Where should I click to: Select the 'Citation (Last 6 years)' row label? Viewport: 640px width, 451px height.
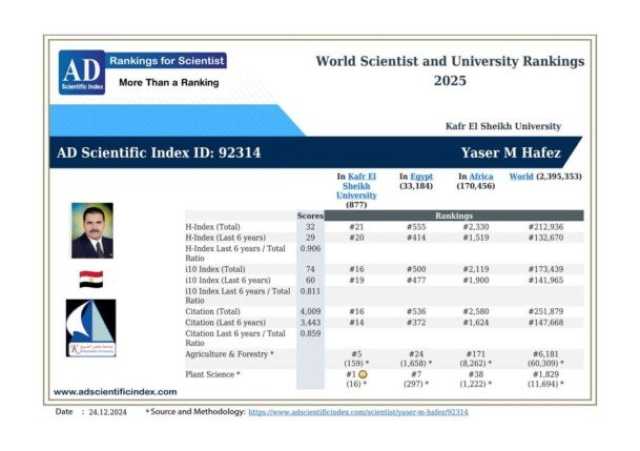click(225, 322)
